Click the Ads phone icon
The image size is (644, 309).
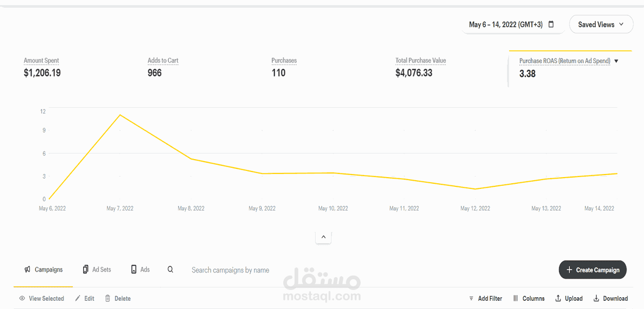click(x=134, y=269)
